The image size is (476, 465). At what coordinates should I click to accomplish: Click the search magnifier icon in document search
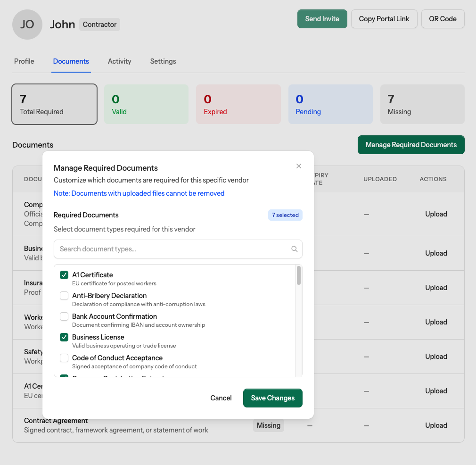[294, 249]
